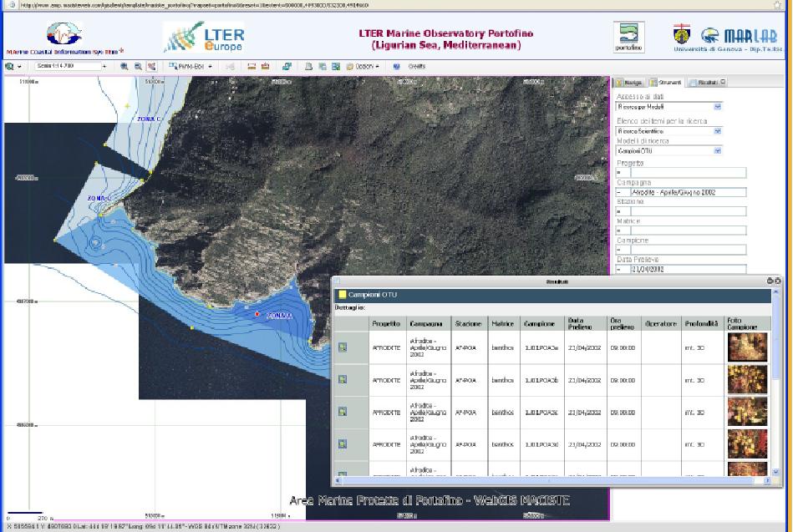The height and width of the screenshot is (532, 793).
Task: Click the portofino logo icon in header
Action: pyautogui.click(x=628, y=38)
